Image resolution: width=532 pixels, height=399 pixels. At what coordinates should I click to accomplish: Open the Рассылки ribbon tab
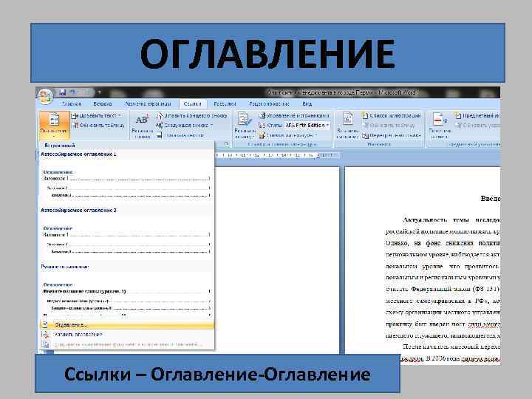[225, 104]
